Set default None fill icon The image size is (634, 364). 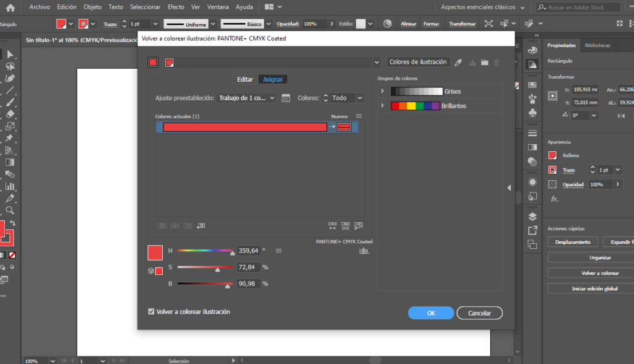click(12, 255)
